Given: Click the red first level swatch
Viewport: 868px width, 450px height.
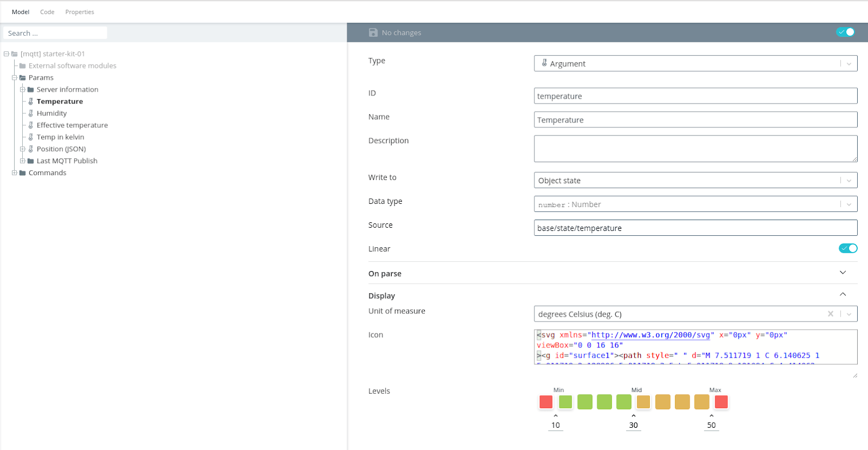Looking at the screenshot, I should pyautogui.click(x=546, y=402).
